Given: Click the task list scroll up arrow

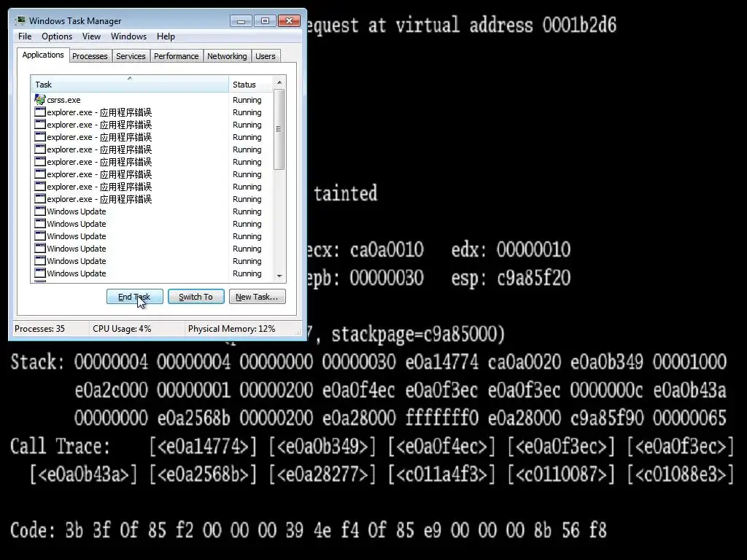Looking at the screenshot, I should click(x=279, y=82).
